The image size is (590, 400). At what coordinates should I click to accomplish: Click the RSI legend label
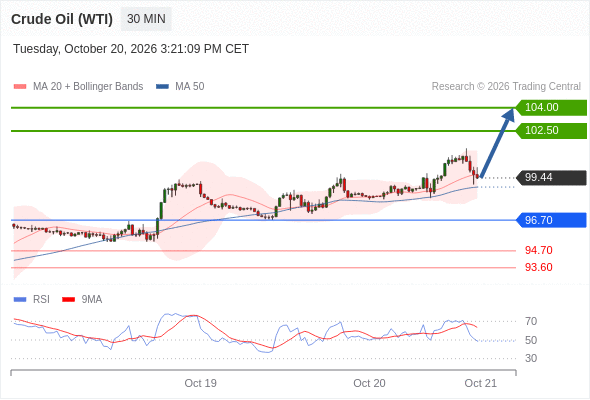point(41,300)
